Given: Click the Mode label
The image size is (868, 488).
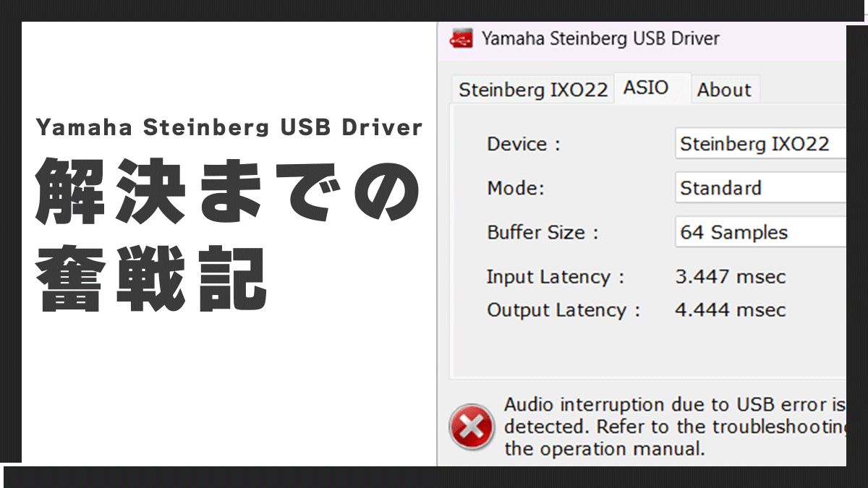Looking at the screenshot, I should point(515,188).
